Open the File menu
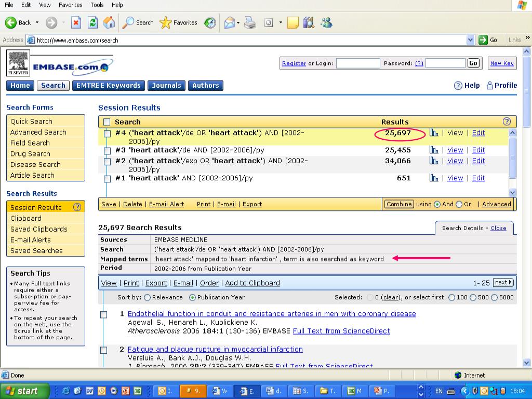The height and width of the screenshot is (399, 532). point(9,5)
